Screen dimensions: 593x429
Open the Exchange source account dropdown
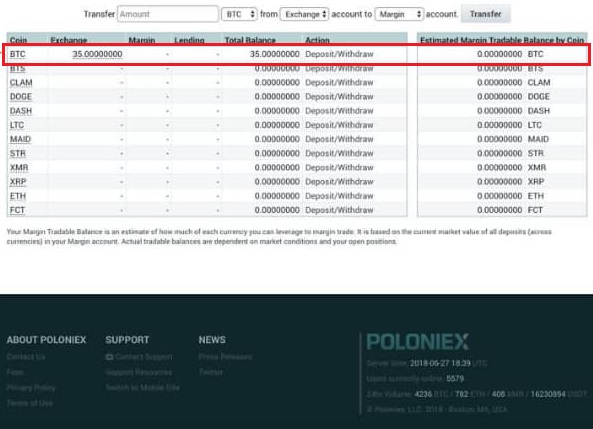click(304, 14)
